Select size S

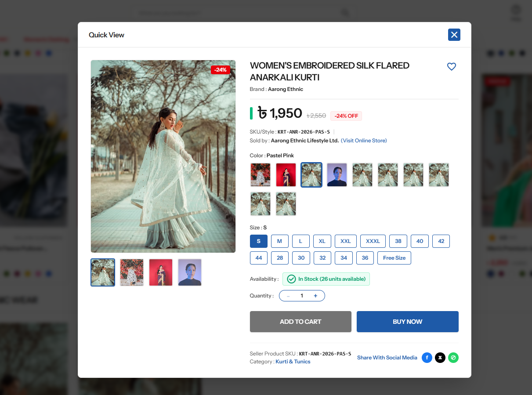(x=259, y=241)
